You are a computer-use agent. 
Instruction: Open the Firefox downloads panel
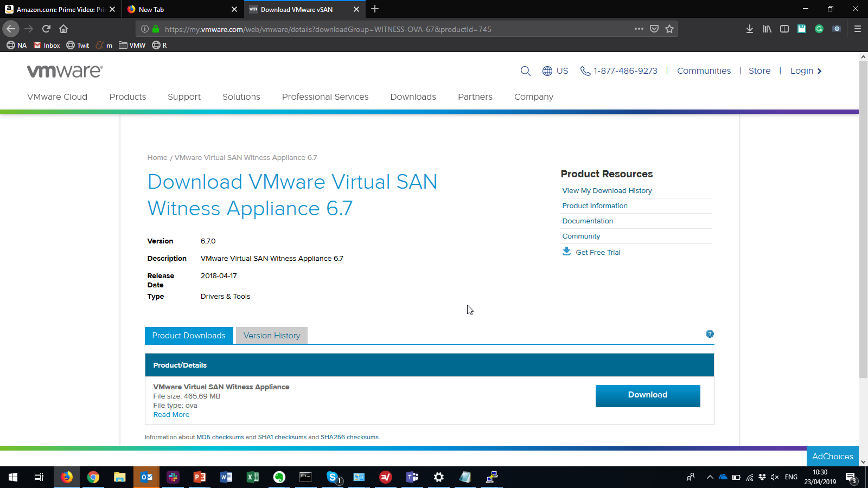pyautogui.click(x=750, y=29)
